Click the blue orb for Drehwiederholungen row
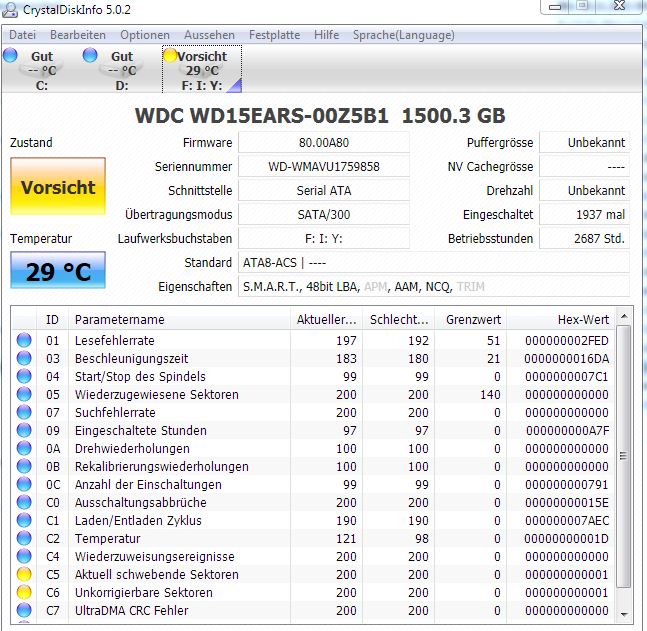 24,448
